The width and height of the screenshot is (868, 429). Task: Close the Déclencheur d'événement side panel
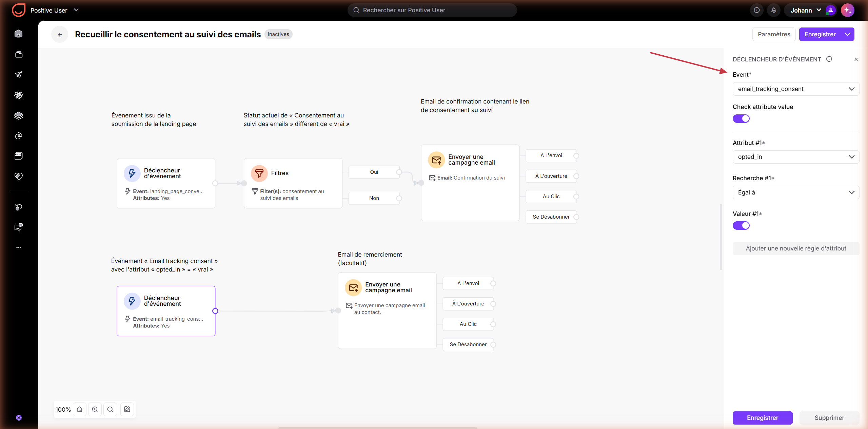click(856, 59)
